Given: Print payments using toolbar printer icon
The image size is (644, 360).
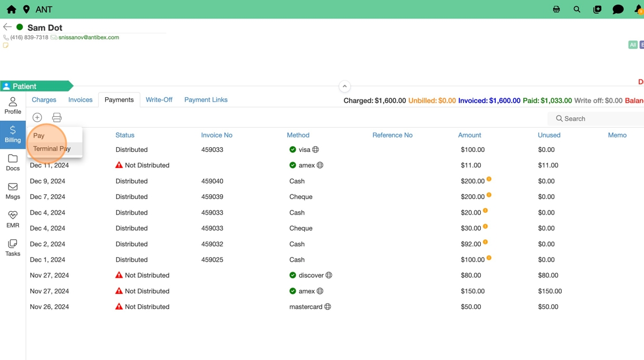Looking at the screenshot, I should [x=57, y=117].
